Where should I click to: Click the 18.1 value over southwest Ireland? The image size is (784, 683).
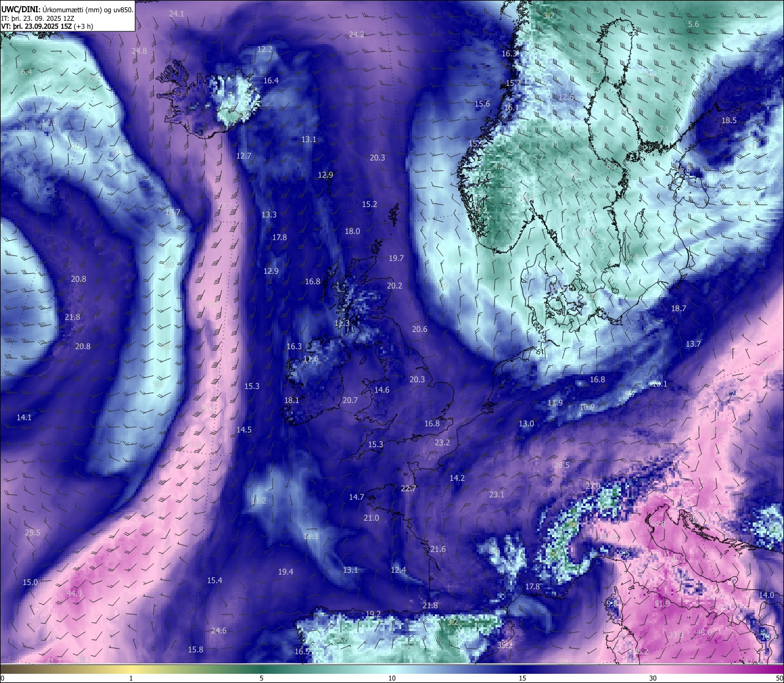click(292, 401)
